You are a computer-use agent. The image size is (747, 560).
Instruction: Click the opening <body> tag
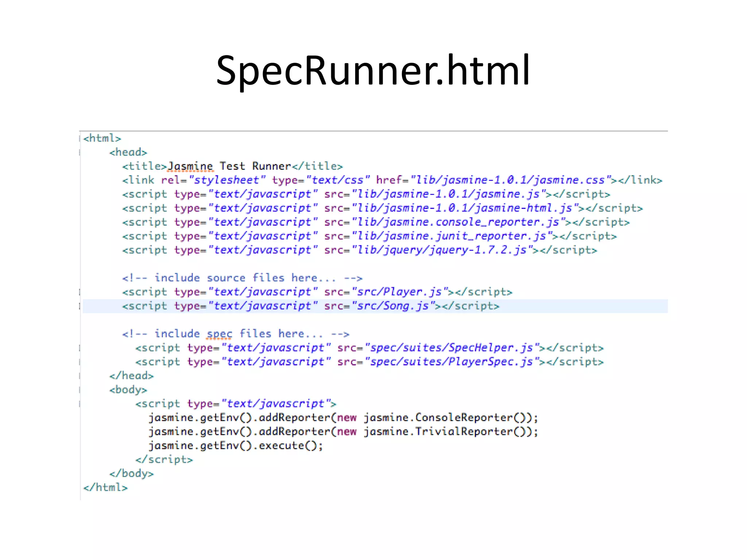point(128,390)
